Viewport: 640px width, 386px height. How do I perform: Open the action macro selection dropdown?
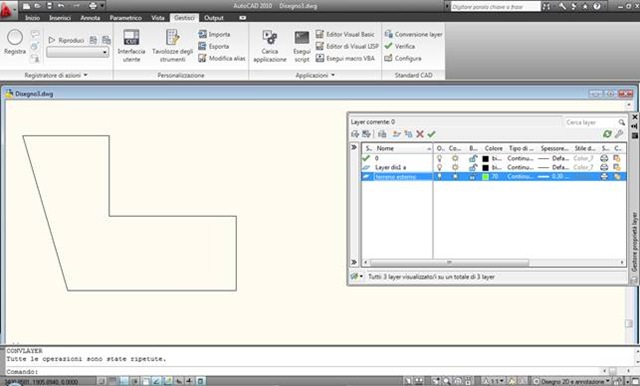(x=78, y=52)
